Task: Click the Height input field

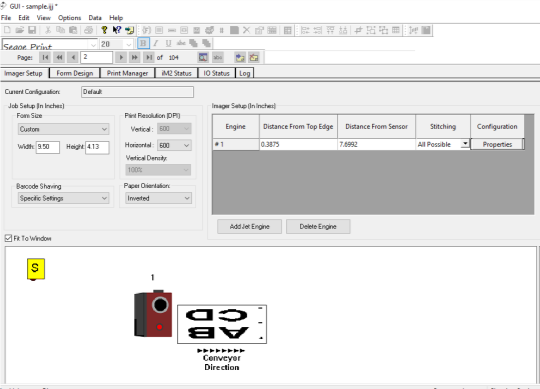Action: point(97,147)
